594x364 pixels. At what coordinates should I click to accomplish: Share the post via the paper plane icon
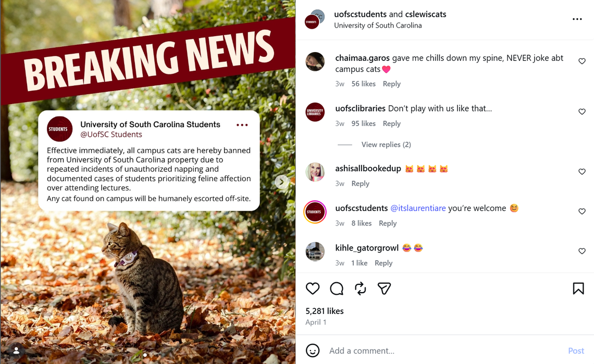click(x=384, y=288)
